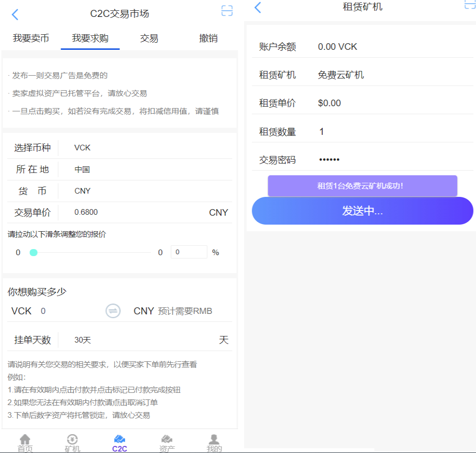476x453 pixels.
Task: Open the 所在地 中国 selector
Action: tap(146, 170)
